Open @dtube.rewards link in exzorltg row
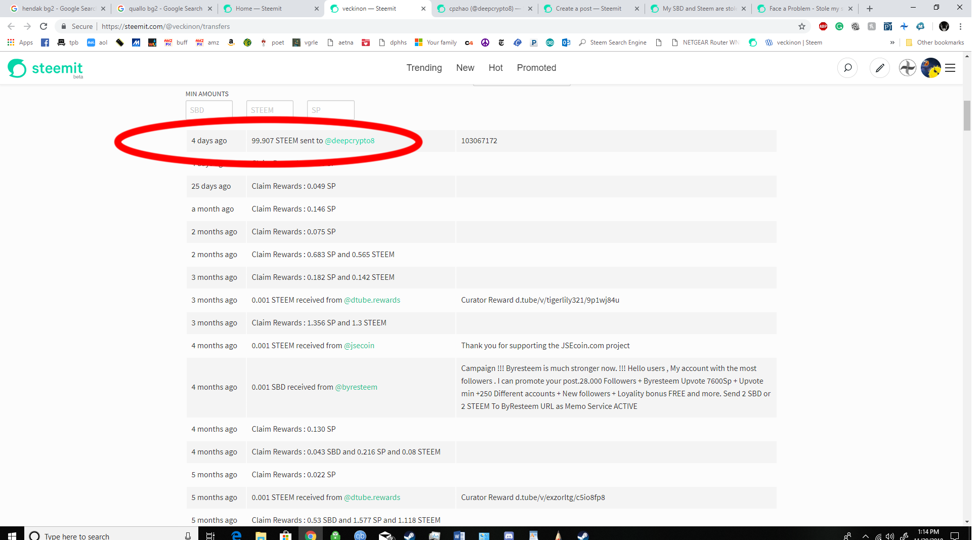The width and height of the screenshot is (980, 540). [x=372, y=497]
